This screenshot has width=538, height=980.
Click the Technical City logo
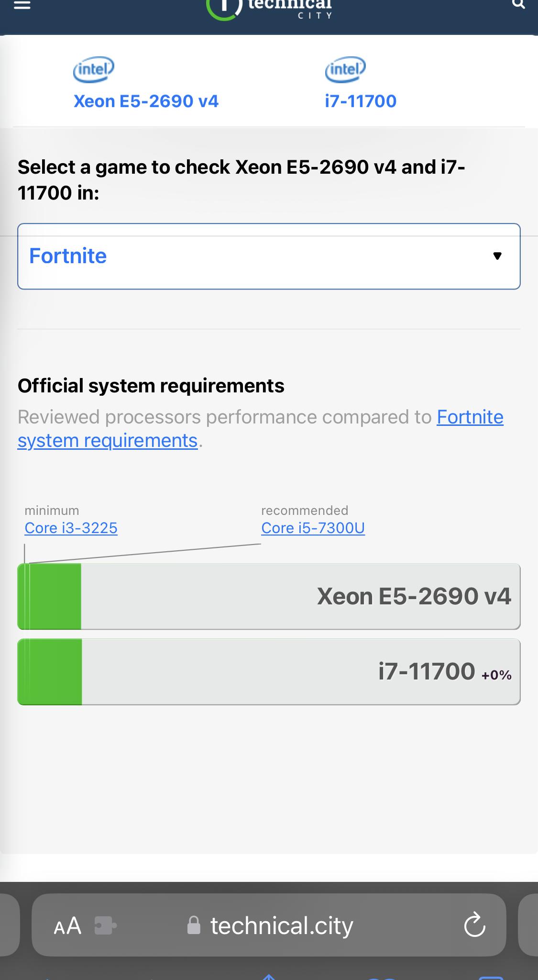pyautogui.click(x=270, y=9)
